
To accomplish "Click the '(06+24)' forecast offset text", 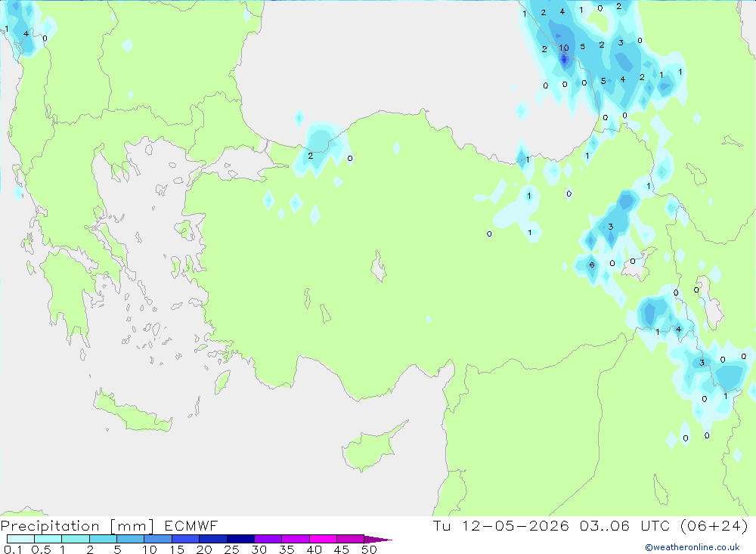I will click(x=714, y=526).
